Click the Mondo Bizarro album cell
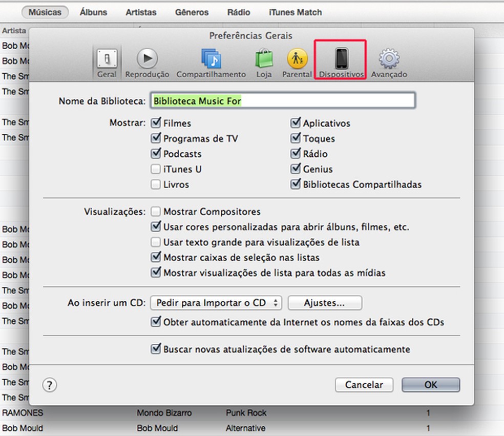 coord(164,413)
